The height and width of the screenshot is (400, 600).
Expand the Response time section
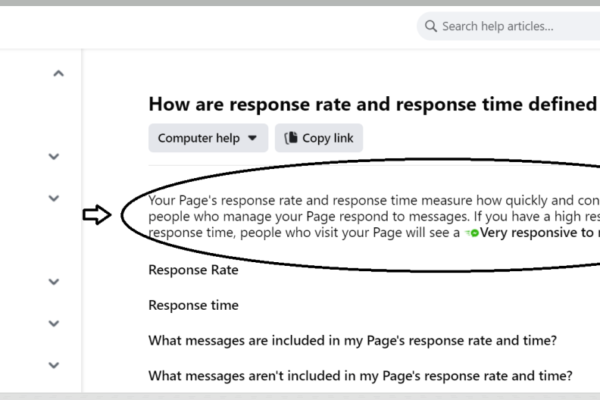[193, 305]
